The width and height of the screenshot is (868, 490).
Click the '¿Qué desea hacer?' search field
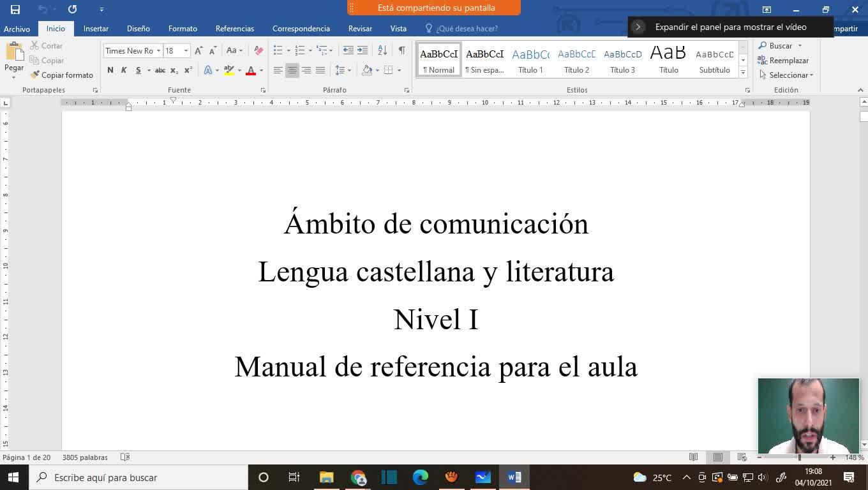461,29
